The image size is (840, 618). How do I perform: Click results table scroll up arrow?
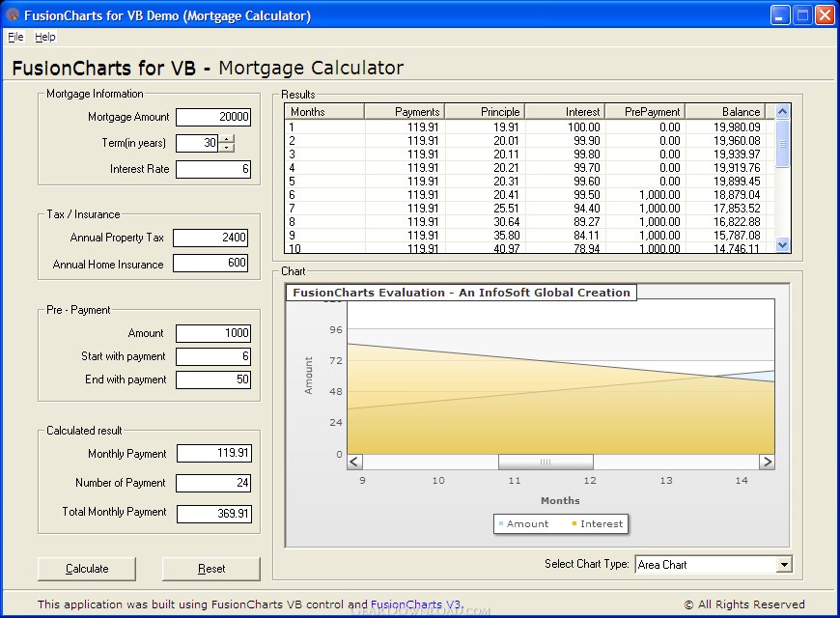[782, 111]
